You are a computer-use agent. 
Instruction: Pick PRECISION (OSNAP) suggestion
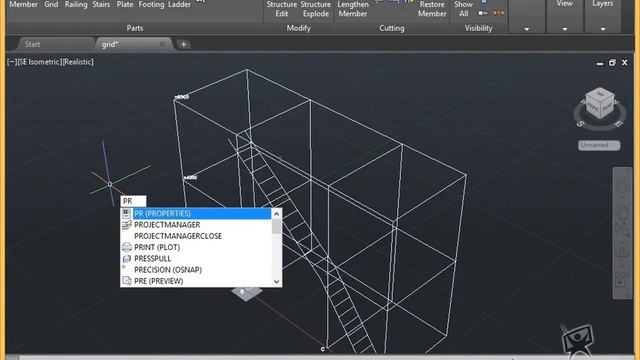point(196,270)
